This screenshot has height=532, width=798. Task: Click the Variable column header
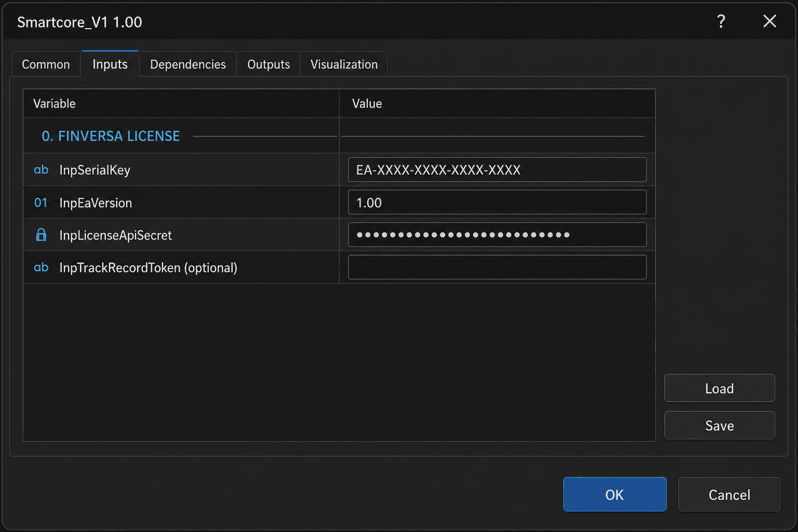(181, 103)
